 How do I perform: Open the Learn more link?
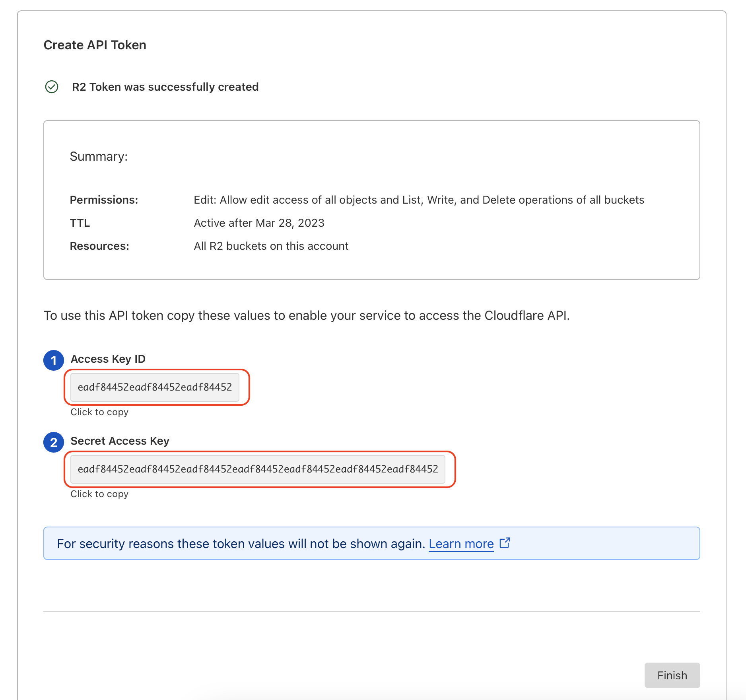click(460, 543)
